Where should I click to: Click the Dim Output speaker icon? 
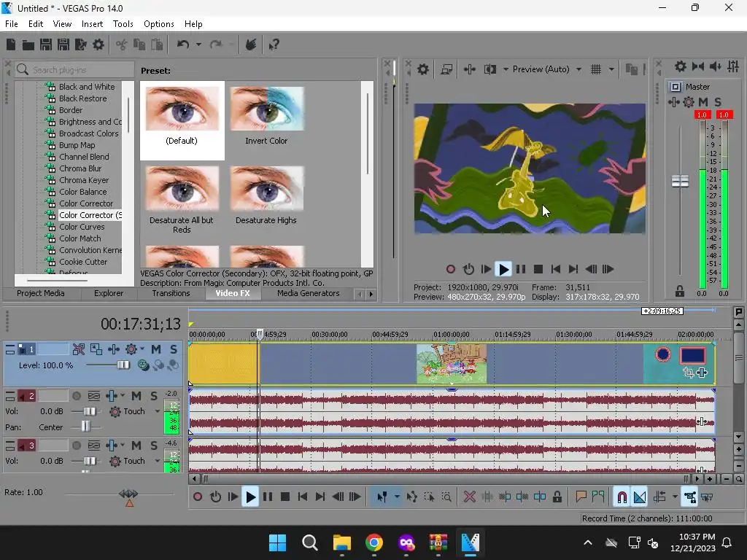coord(716,66)
